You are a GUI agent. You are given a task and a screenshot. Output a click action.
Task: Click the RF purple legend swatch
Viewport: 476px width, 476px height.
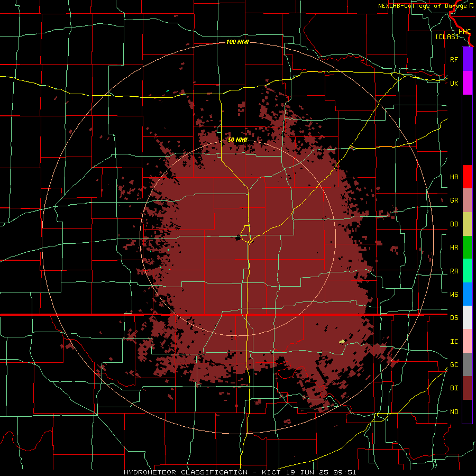pos(467,59)
